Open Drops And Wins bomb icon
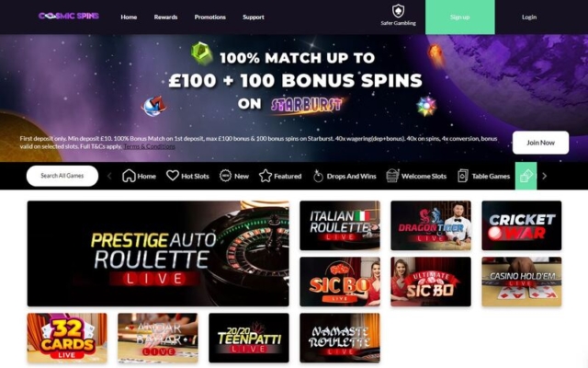 318,176
